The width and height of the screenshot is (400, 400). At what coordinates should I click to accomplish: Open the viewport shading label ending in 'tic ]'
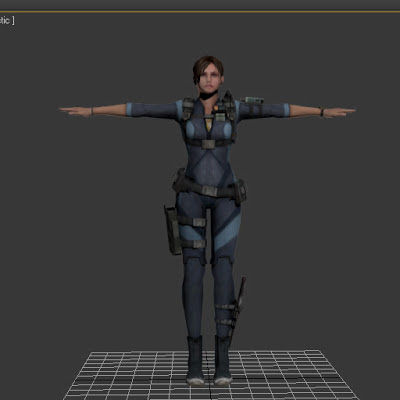coord(7,21)
